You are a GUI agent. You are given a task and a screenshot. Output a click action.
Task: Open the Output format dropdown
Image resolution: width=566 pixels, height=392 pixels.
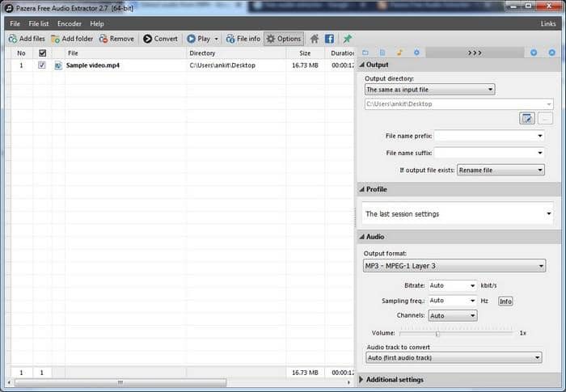pos(454,266)
